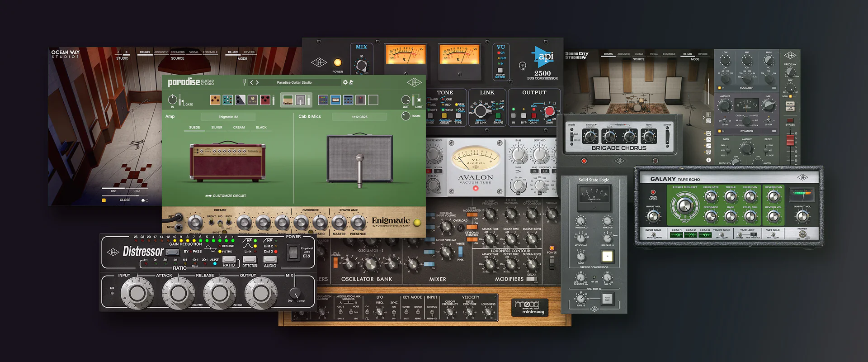Click the UA diamond logo in Paradise header
This screenshot has width=868, height=362.
coord(414,82)
